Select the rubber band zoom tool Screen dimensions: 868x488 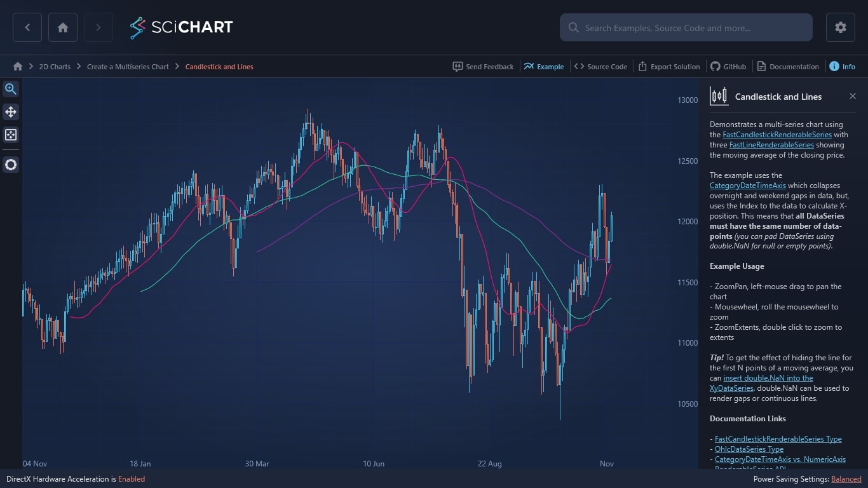11,89
